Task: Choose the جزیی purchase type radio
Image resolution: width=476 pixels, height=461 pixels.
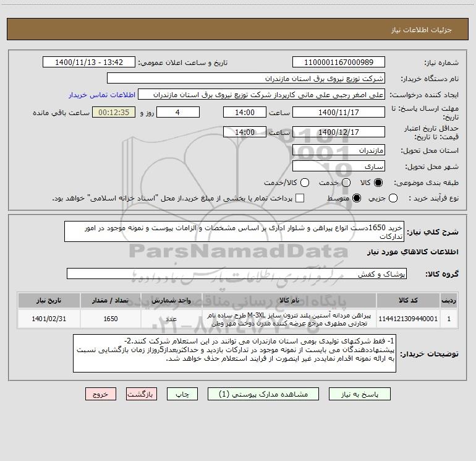Action: (x=393, y=198)
